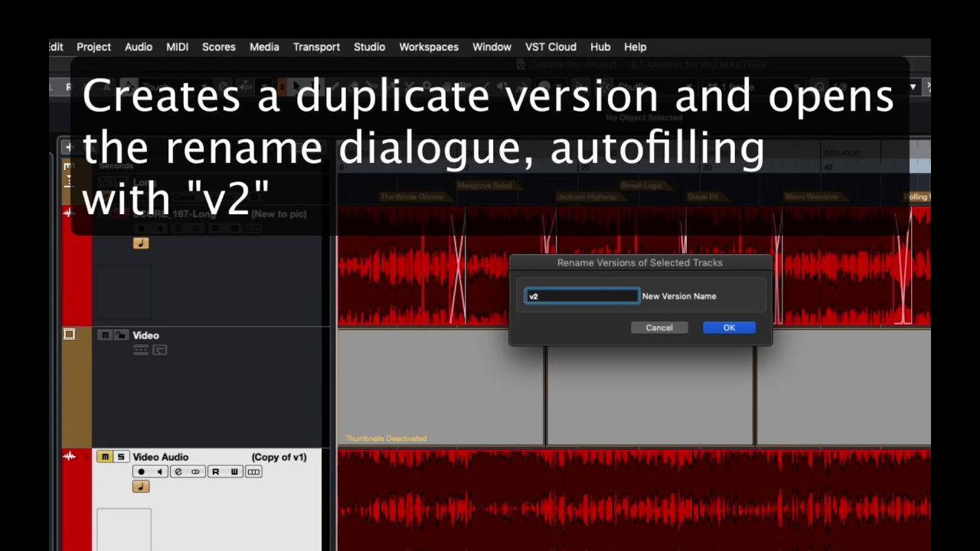Select the Video Audio track name
This screenshot has height=551, width=980.
tap(160, 457)
